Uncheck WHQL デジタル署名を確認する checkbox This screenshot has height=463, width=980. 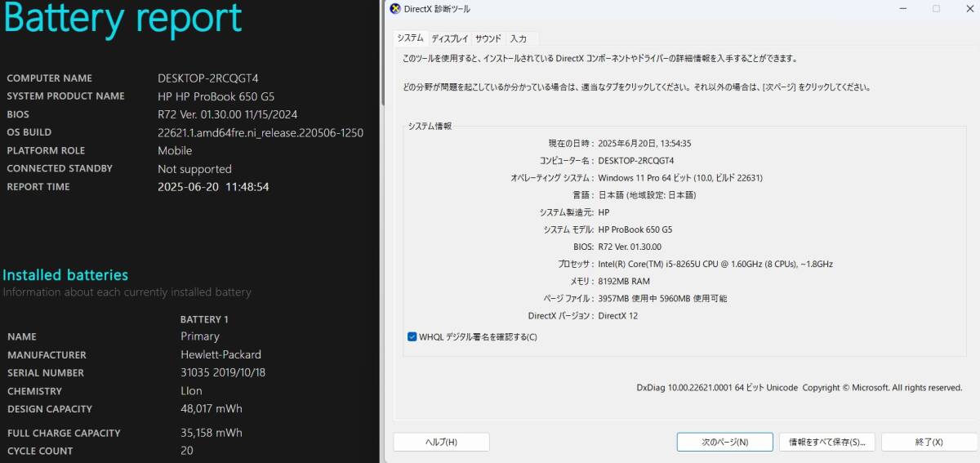tap(412, 336)
